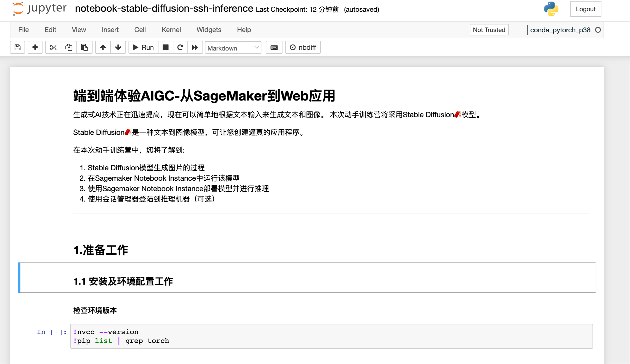Image resolution: width=630 pixels, height=364 pixels.
Task: Click list item 在Sagemaker Notebook Instance中运行该模型
Action: pyautogui.click(x=164, y=178)
